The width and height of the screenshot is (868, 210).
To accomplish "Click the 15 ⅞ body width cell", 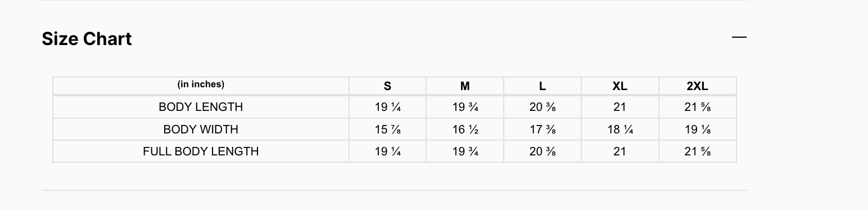I will 387,129.
